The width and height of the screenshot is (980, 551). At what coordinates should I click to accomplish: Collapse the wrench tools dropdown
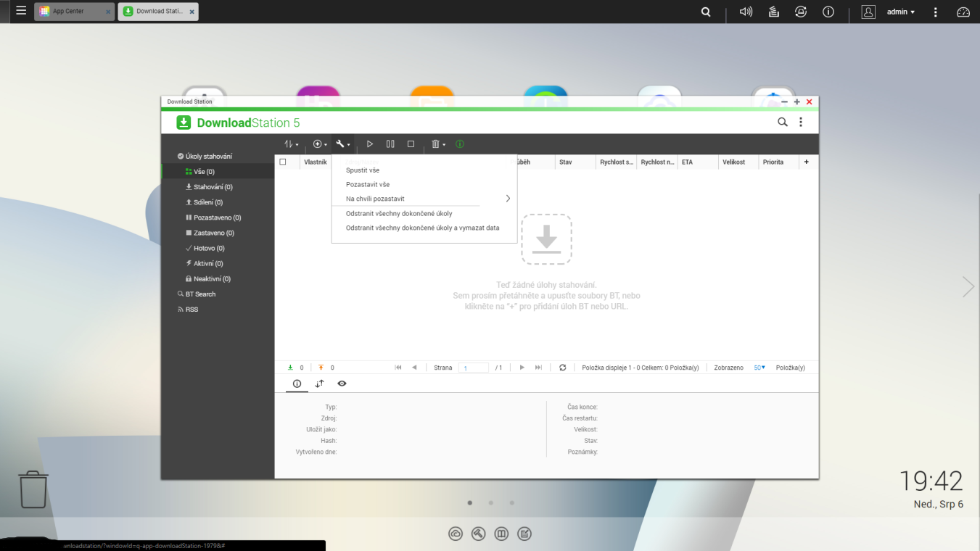[343, 144]
